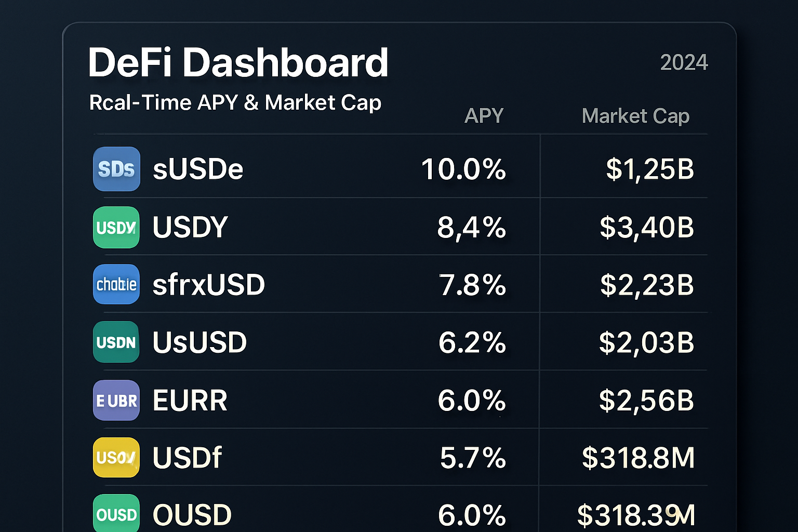Click the 10.0% APY value
The image size is (798, 532).
463,169
